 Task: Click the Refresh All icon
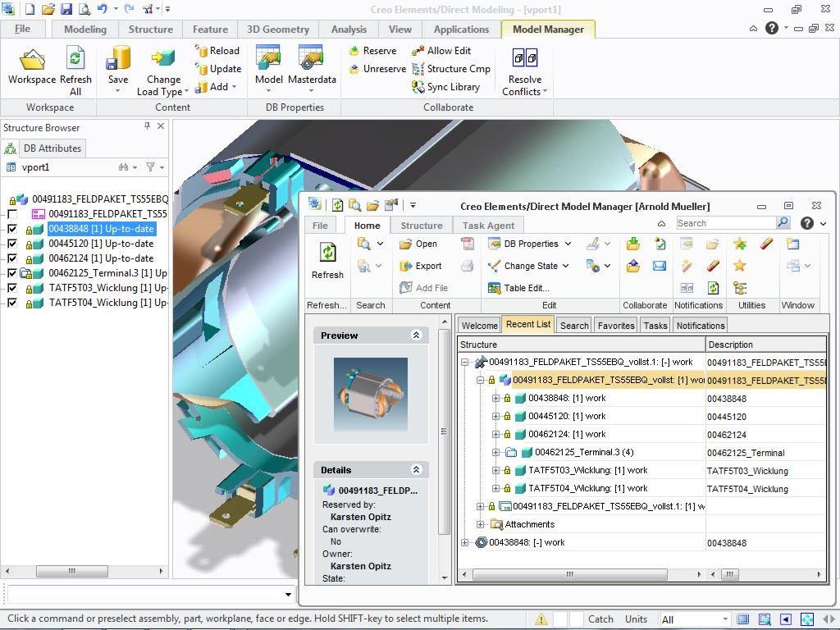[75, 60]
